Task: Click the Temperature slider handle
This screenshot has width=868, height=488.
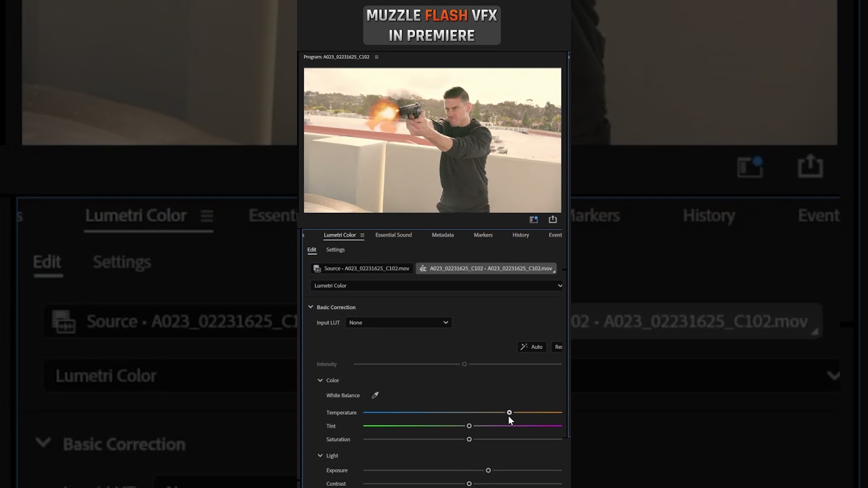Action: pos(509,412)
